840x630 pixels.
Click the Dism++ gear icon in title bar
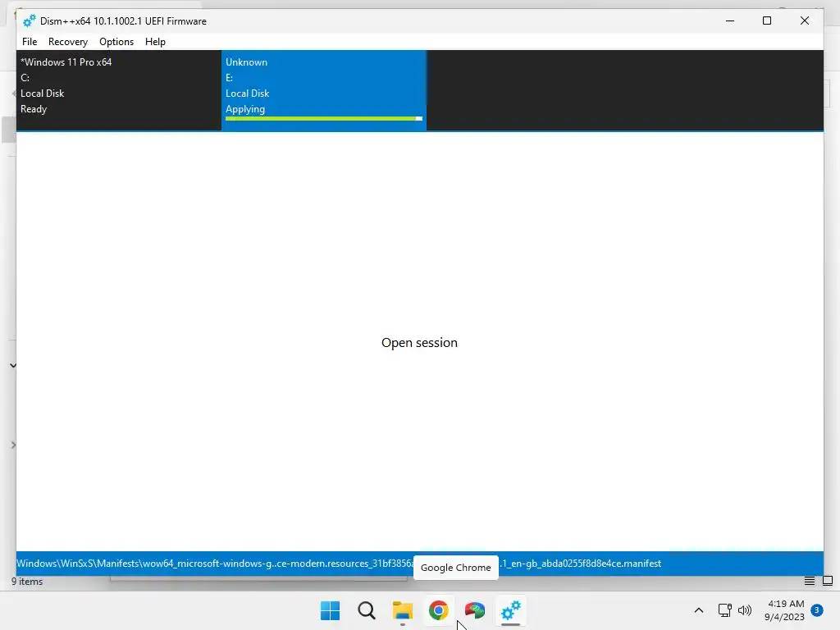(29, 21)
